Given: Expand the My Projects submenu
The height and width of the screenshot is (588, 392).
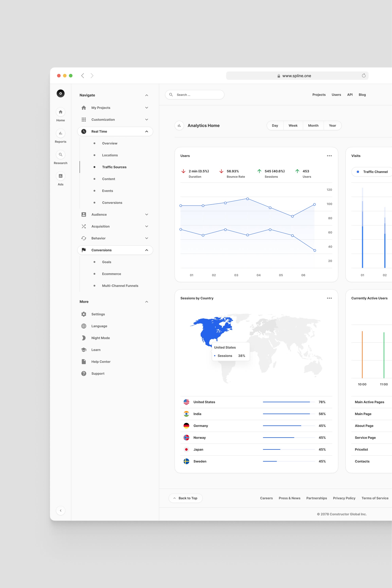Looking at the screenshot, I should click(147, 108).
